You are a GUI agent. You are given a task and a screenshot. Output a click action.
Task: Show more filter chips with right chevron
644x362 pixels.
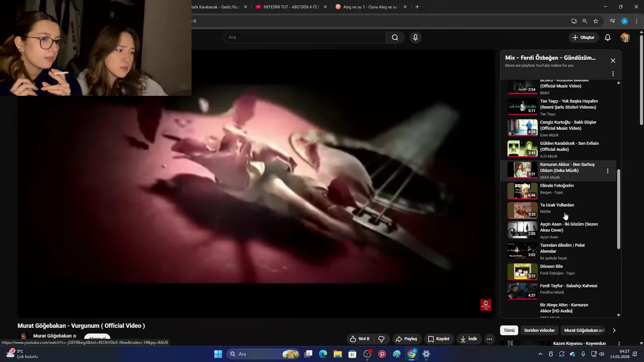pos(614,330)
